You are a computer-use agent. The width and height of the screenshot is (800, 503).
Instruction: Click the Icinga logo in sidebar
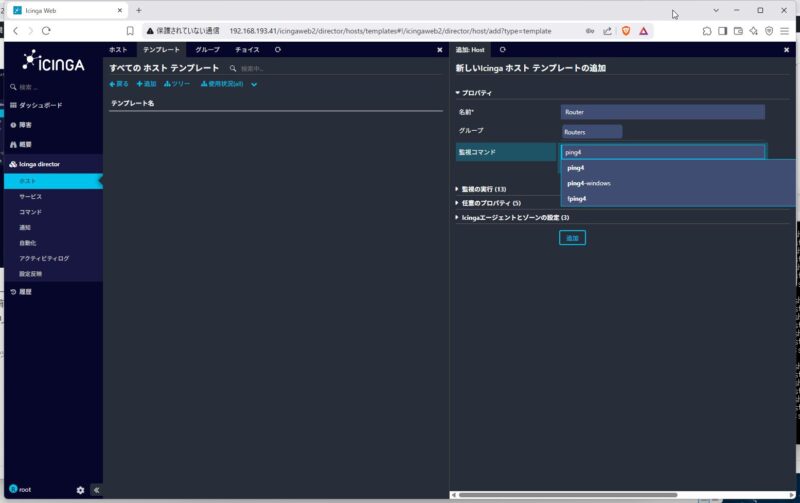point(53,62)
